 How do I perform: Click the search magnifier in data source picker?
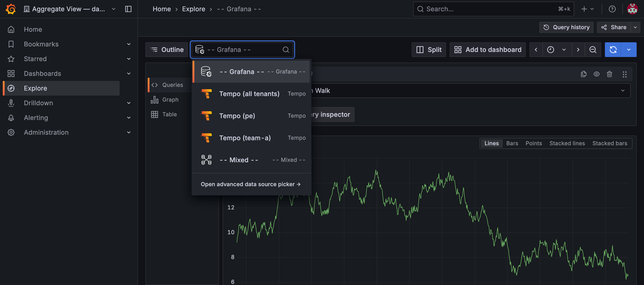pyautogui.click(x=286, y=50)
